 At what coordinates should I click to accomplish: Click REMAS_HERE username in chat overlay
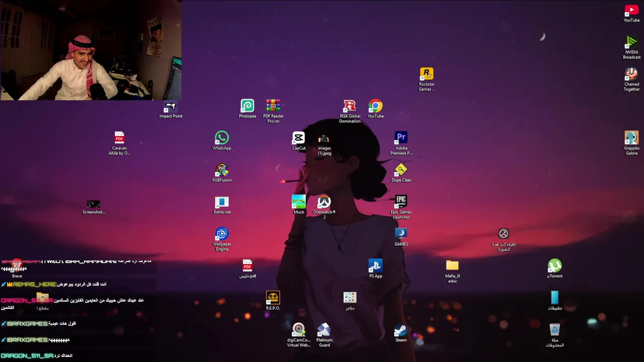click(34, 285)
